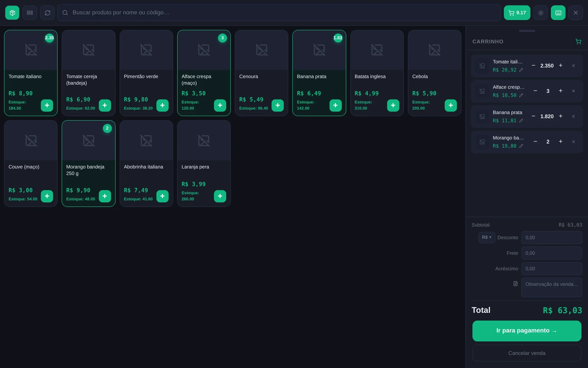
Task: Remove Alface crespa from the cart
Action: pyautogui.click(x=573, y=91)
